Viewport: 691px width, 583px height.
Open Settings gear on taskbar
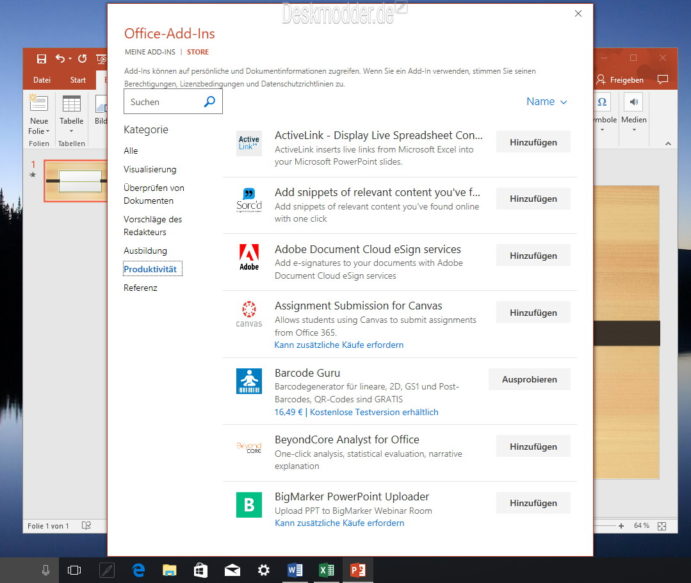pyautogui.click(x=264, y=570)
